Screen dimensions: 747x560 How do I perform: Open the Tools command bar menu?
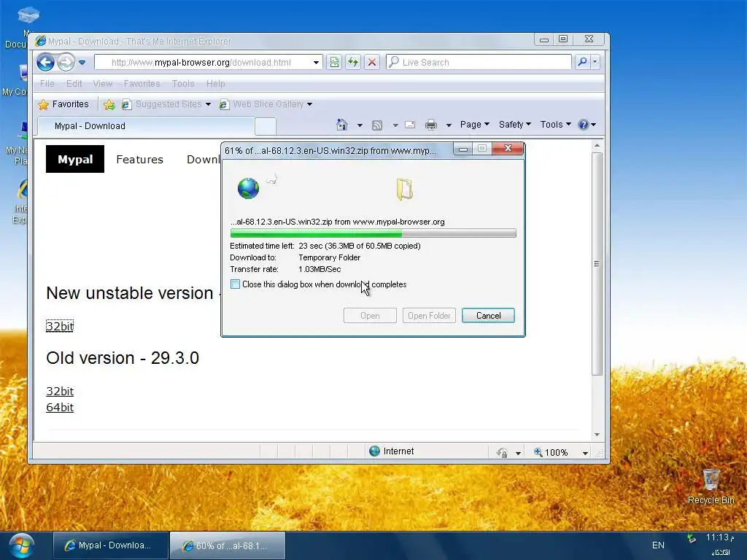(x=555, y=125)
